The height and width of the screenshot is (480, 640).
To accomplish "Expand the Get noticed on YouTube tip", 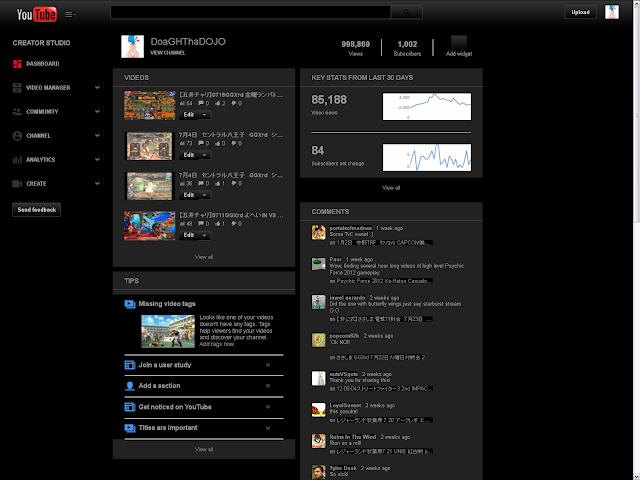I will pos(268,407).
